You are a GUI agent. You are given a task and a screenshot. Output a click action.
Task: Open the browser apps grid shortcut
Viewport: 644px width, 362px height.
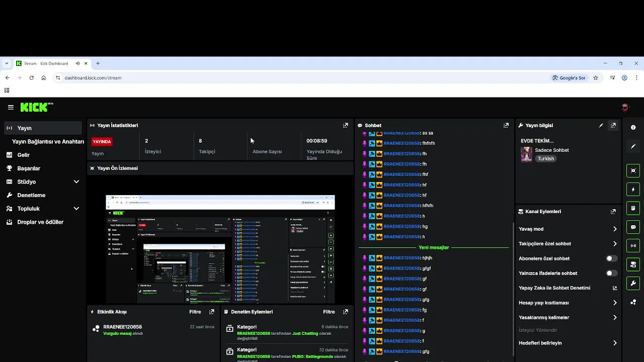point(7,90)
